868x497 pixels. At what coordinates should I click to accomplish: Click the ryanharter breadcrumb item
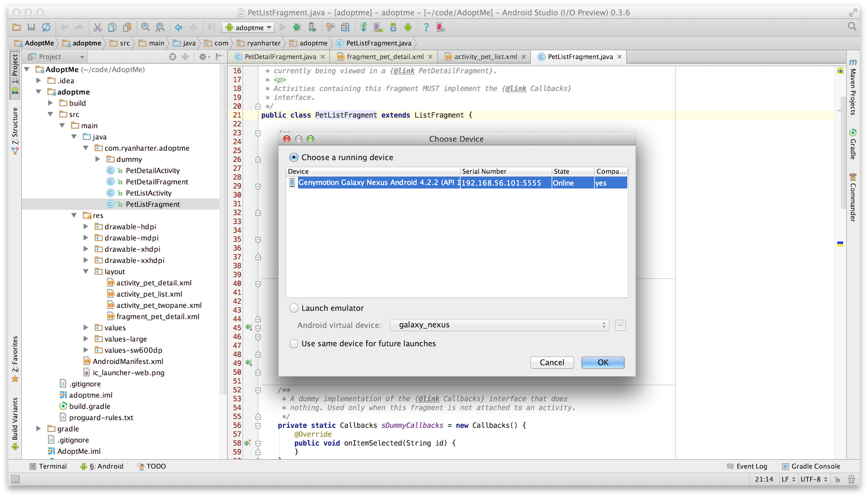pyautogui.click(x=258, y=43)
